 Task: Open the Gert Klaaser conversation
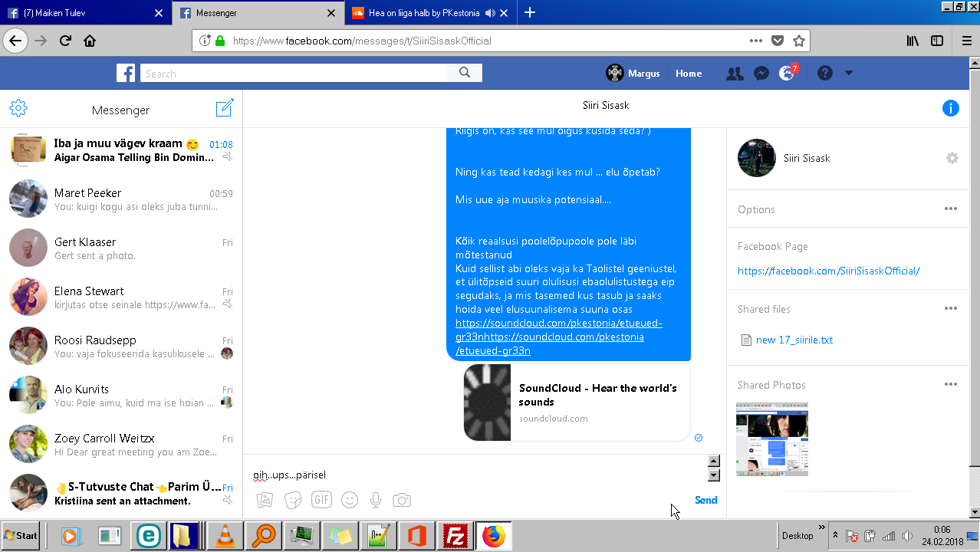(121, 248)
